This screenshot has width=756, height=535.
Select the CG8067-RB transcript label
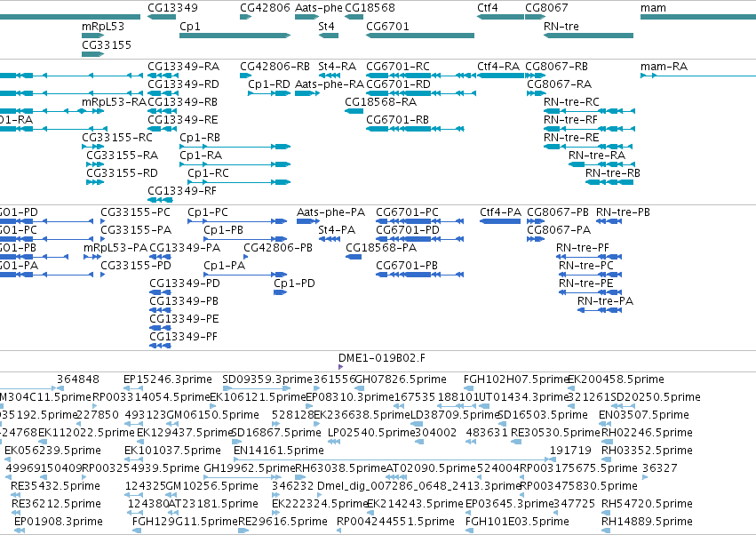(556, 66)
